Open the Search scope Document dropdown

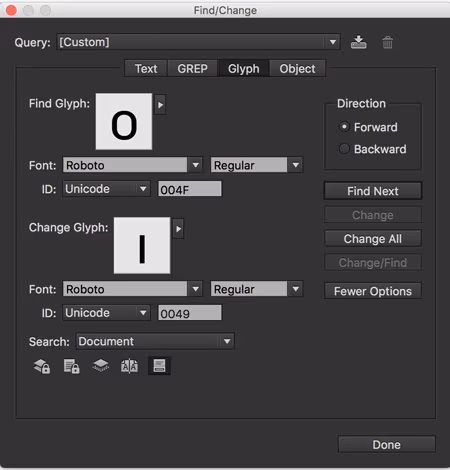tap(155, 341)
